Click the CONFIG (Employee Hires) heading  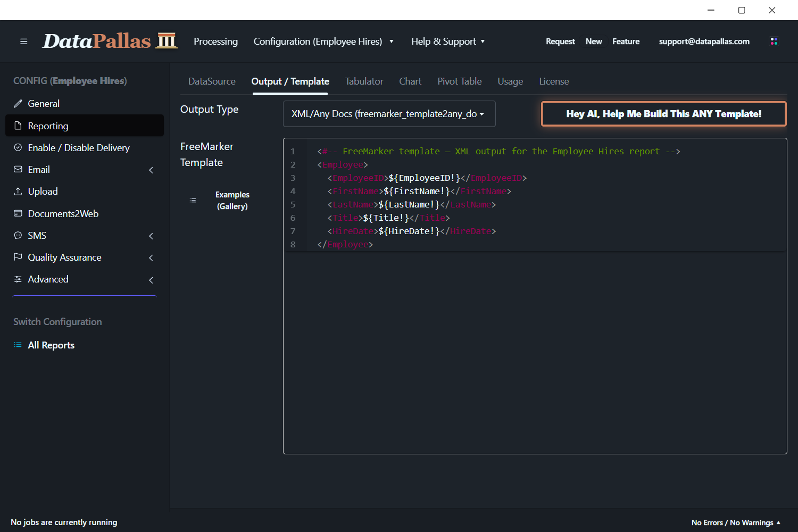(70, 81)
